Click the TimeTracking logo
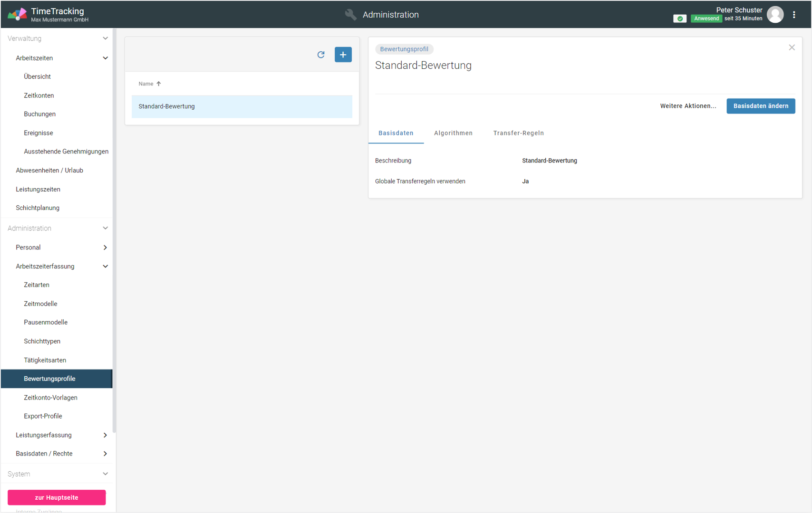 (17, 15)
